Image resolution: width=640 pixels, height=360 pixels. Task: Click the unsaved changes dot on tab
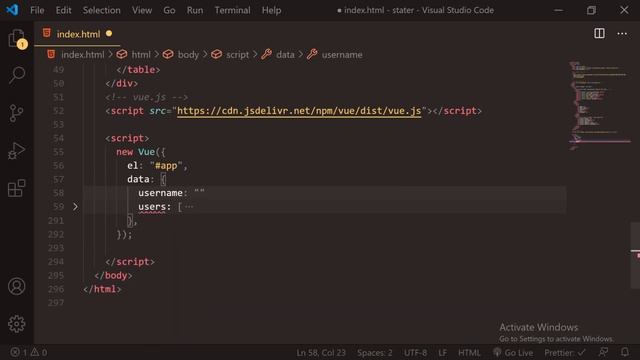(x=109, y=33)
